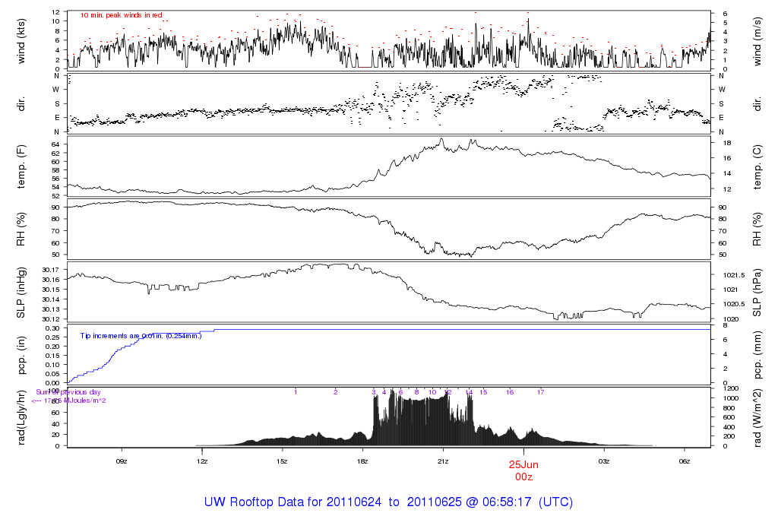Select the 18z time axis label

(362, 461)
